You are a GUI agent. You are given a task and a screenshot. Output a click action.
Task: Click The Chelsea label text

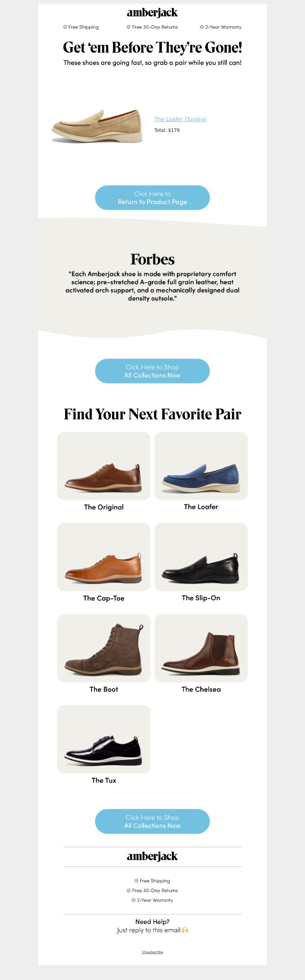pyautogui.click(x=201, y=690)
